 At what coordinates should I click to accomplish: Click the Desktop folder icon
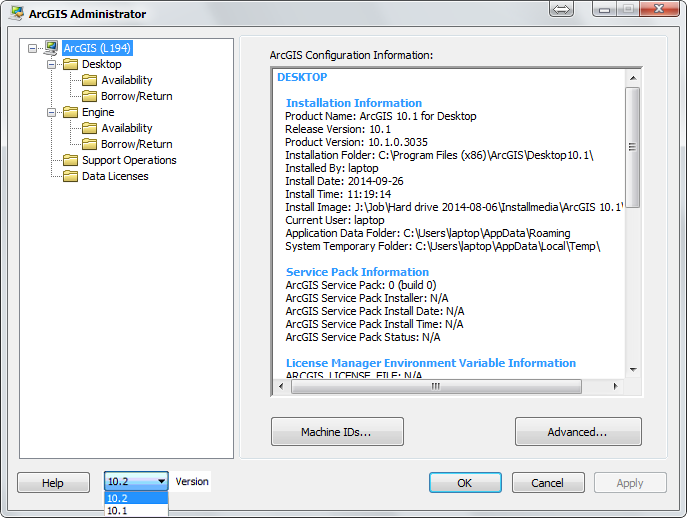[x=70, y=64]
